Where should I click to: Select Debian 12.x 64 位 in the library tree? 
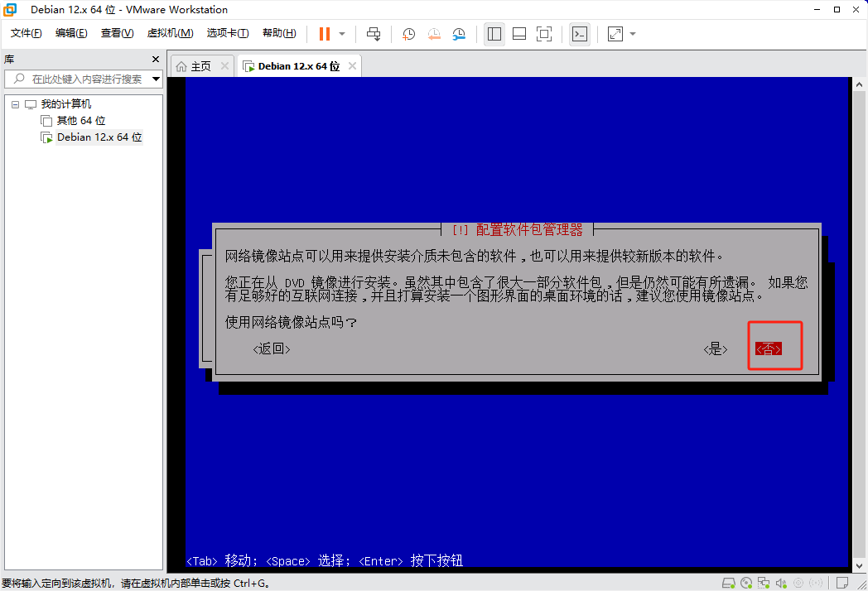click(99, 137)
